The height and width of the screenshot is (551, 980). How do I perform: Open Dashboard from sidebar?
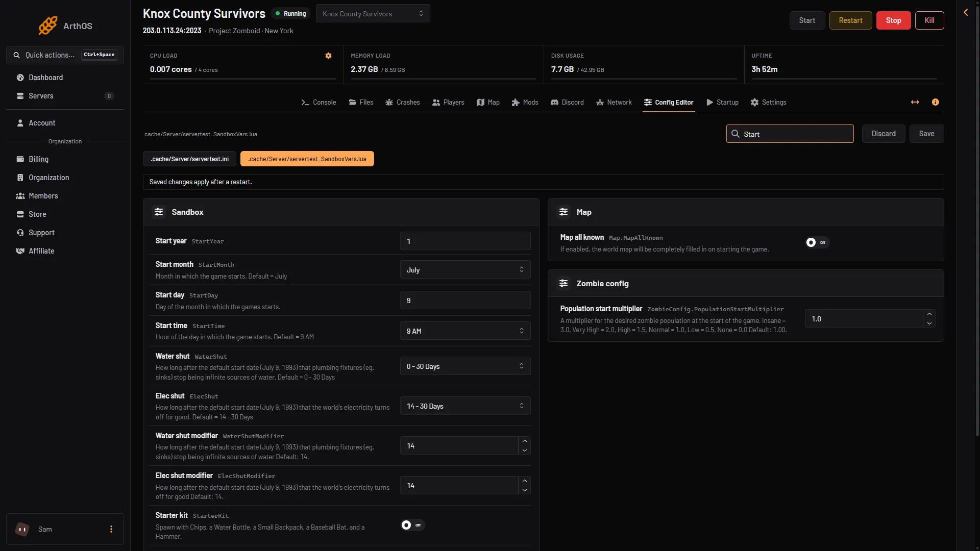pos(65,78)
